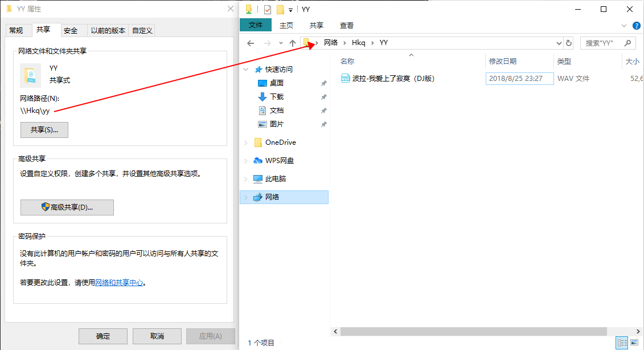Open address bar history dropdown
The height and width of the screenshot is (350, 644).
559,43
